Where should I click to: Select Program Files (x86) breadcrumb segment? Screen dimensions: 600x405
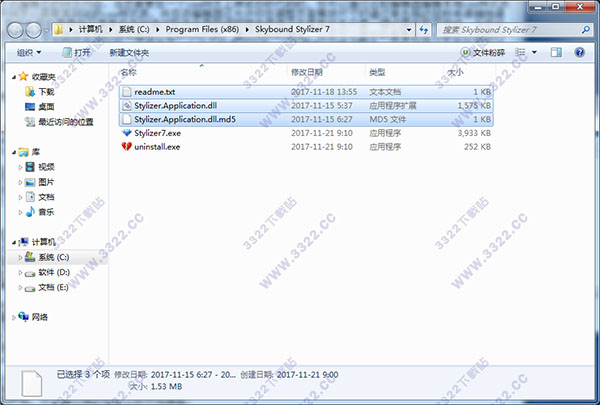pos(202,29)
